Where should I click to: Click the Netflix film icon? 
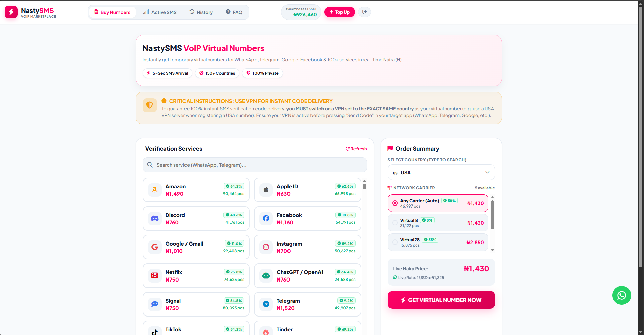[155, 276]
